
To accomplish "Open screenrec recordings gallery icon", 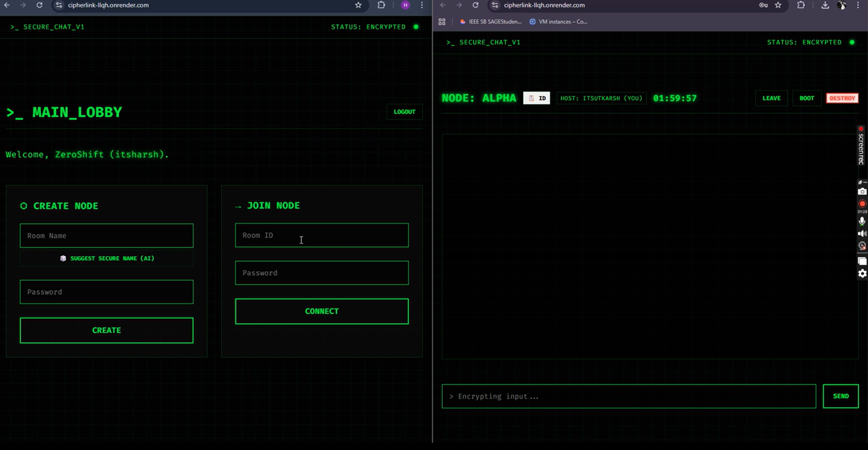I will (862, 261).
